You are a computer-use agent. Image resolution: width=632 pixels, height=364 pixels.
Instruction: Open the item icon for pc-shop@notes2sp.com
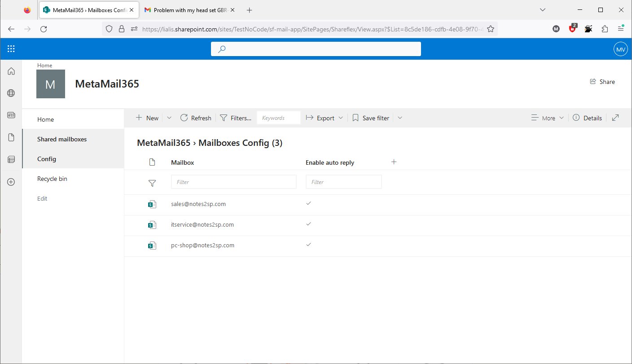point(152,246)
